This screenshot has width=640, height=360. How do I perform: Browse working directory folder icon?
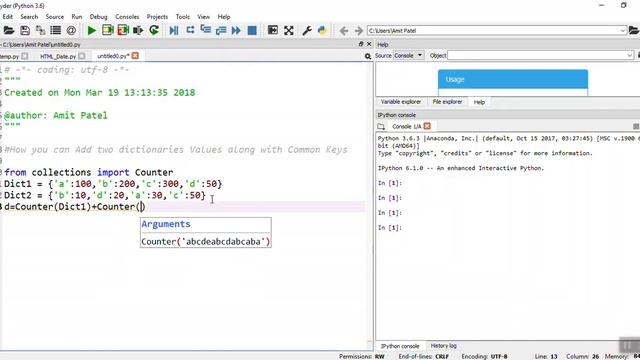click(x=634, y=30)
